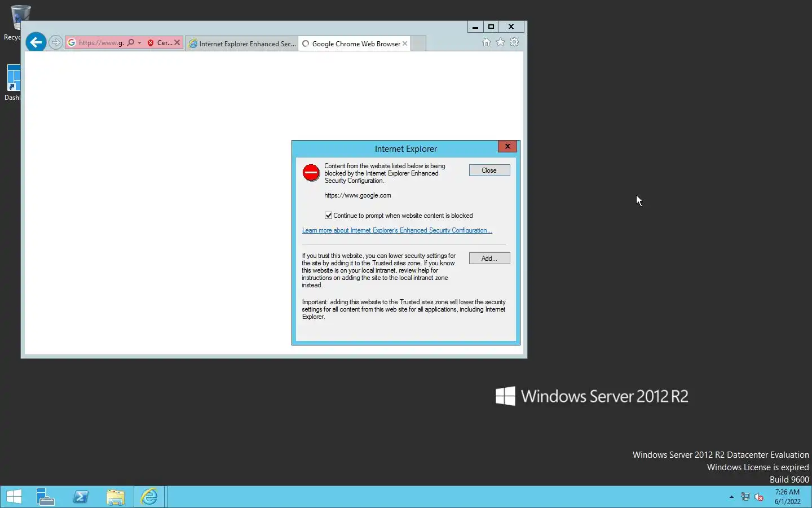Screen dimensions: 812x508
Task: Click Add... to trust the site
Action: (x=489, y=259)
